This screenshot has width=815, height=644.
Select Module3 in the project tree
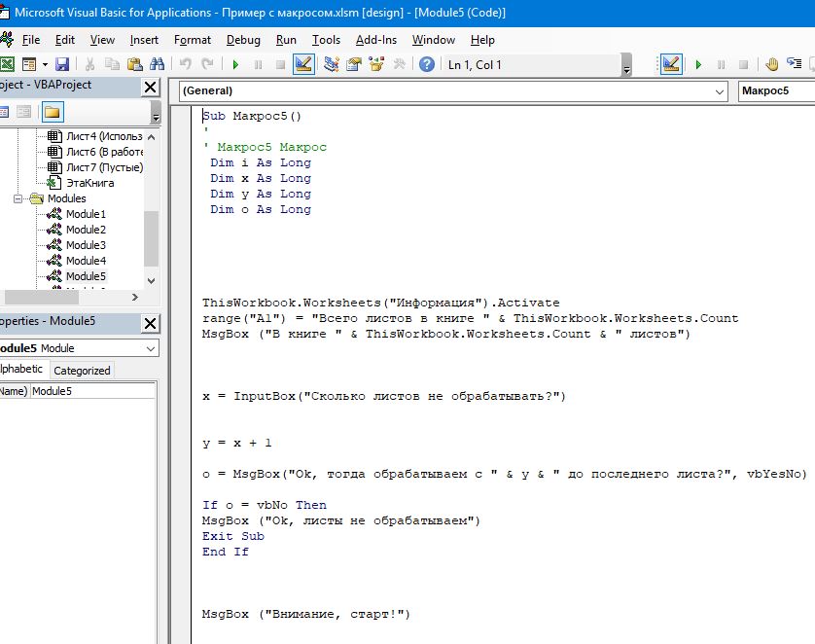click(x=86, y=245)
